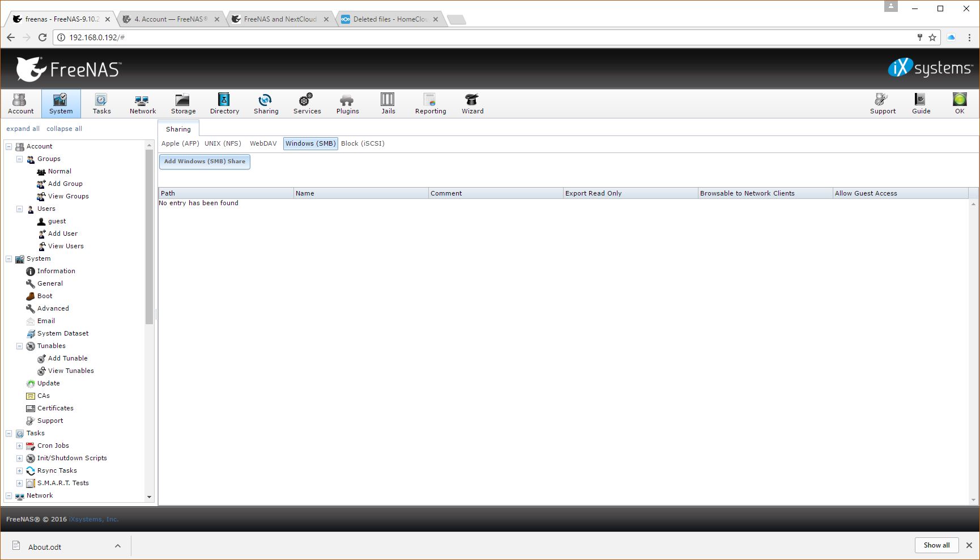The height and width of the screenshot is (560, 980).
Task: Expand the Cron Jobs tree node
Action: pyautogui.click(x=20, y=446)
